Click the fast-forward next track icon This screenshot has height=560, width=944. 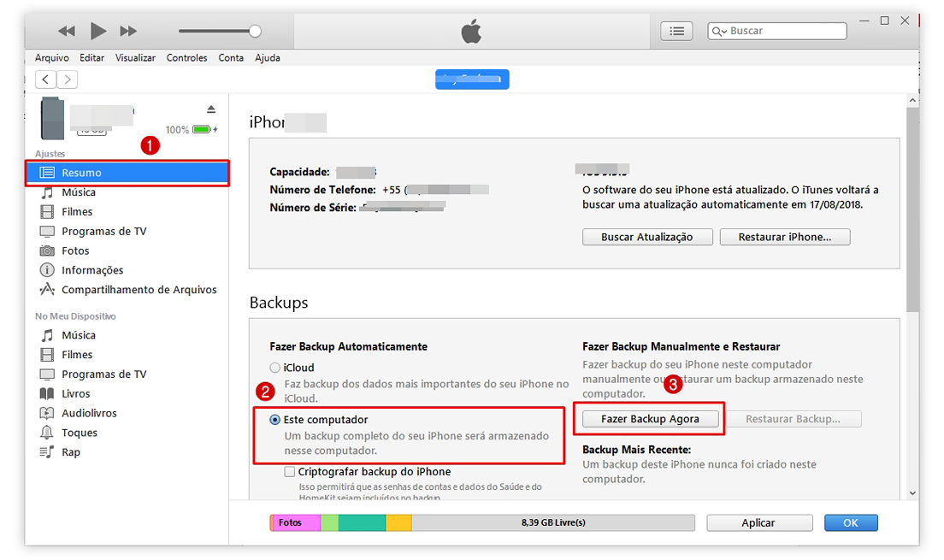point(128,32)
